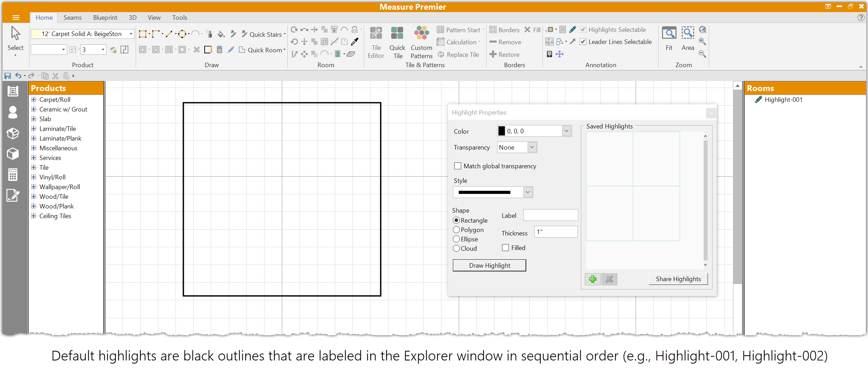Pick the Ellipse shape option
This screenshot has height=375, width=868.
[x=456, y=239]
